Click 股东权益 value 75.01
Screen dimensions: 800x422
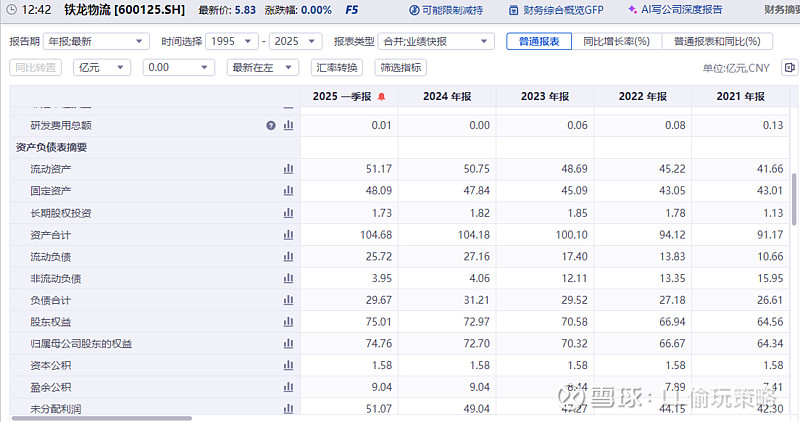point(379,322)
